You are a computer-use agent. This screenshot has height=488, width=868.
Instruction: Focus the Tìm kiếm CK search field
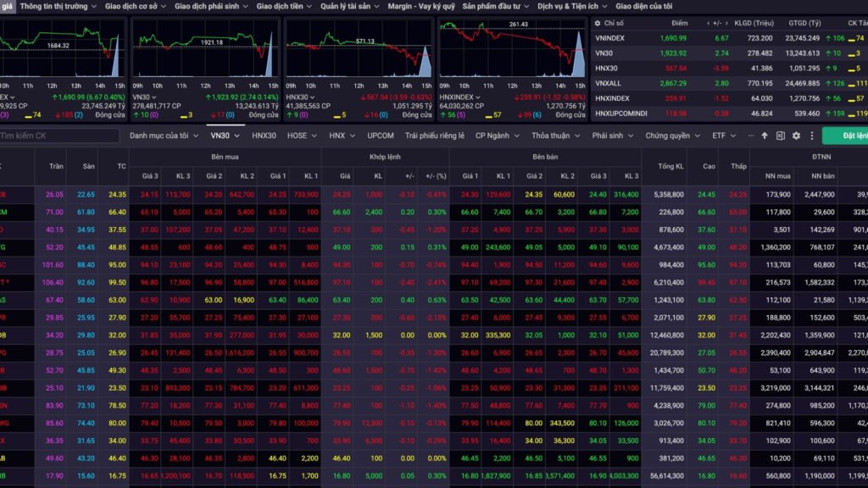(x=58, y=136)
